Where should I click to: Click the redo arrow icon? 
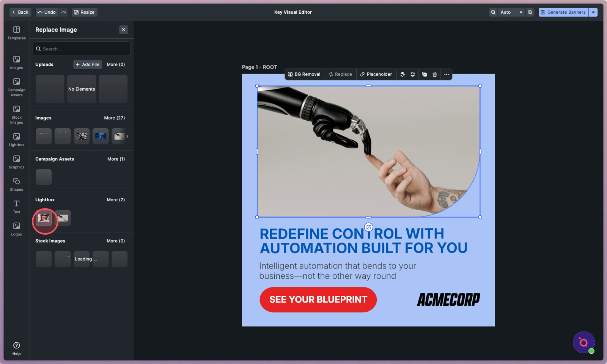[63, 12]
